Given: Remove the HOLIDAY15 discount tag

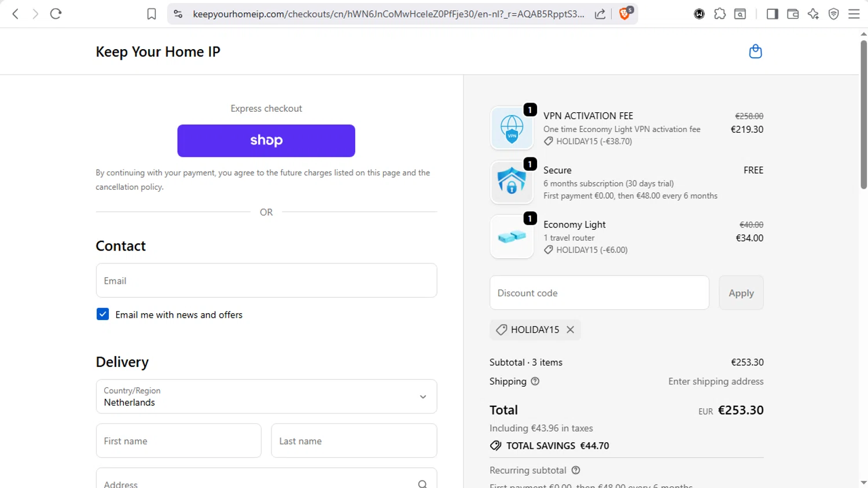Looking at the screenshot, I should tap(571, 329).
